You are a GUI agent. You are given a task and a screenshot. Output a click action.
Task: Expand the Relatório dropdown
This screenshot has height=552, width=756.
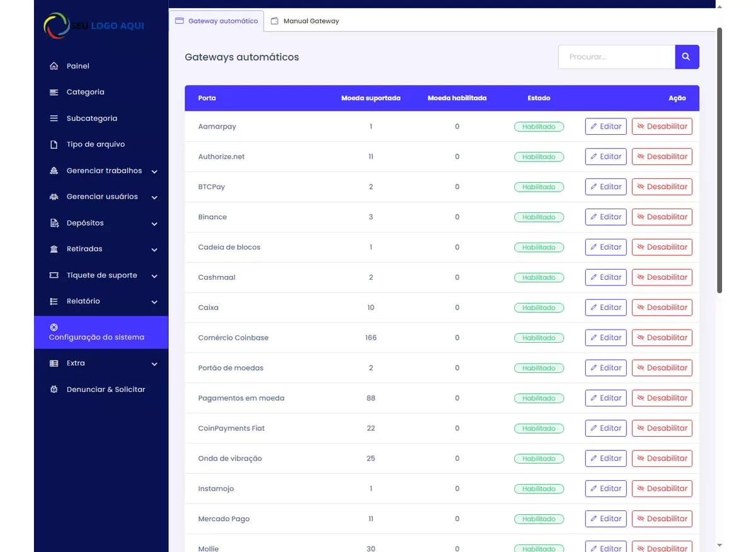click(x=154, y=302)
